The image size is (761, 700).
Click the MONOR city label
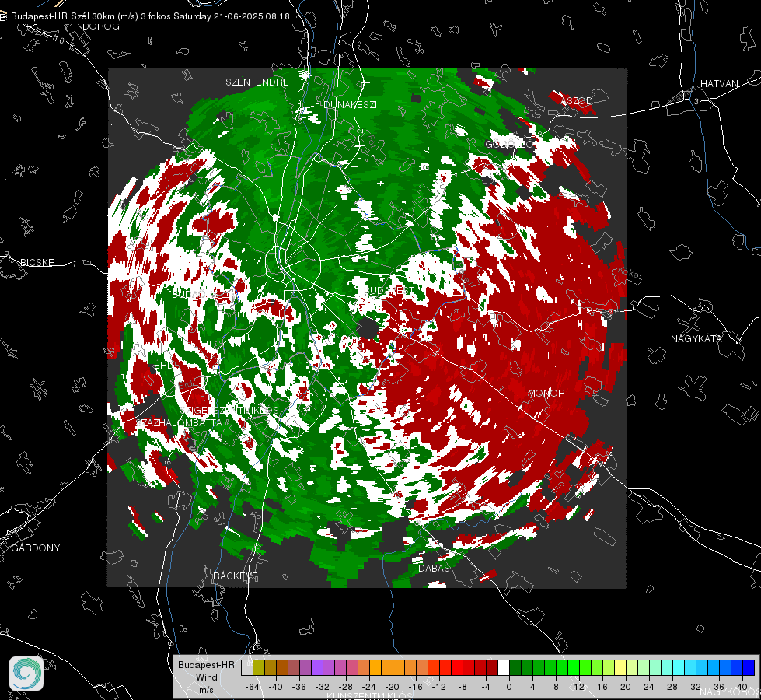[x=546, y=393]
